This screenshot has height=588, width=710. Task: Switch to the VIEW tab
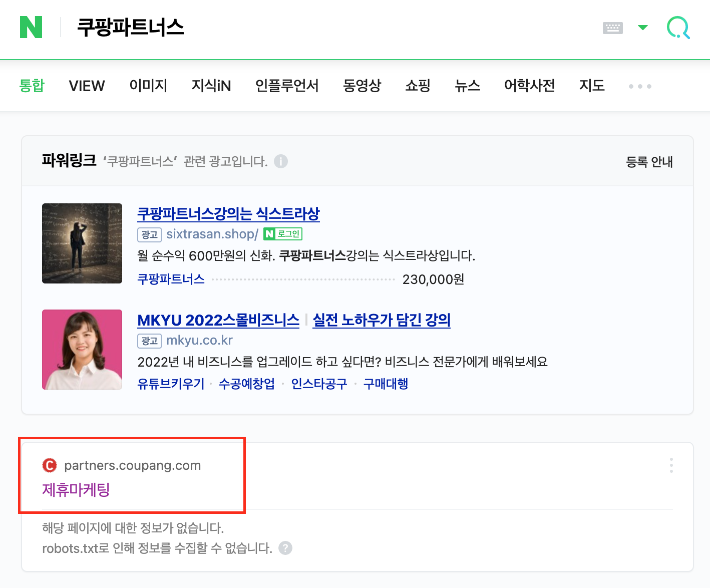click(87, 86)
